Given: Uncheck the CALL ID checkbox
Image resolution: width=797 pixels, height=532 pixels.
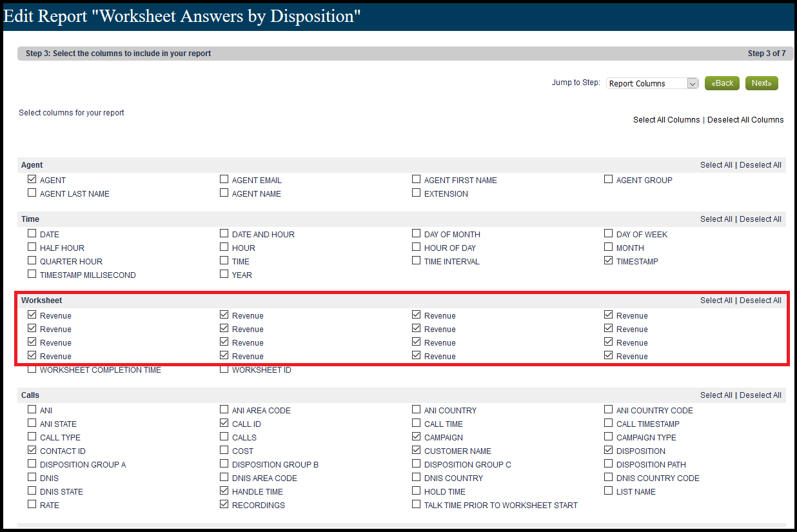Looking at the screenshot, I should coord(224,423).
